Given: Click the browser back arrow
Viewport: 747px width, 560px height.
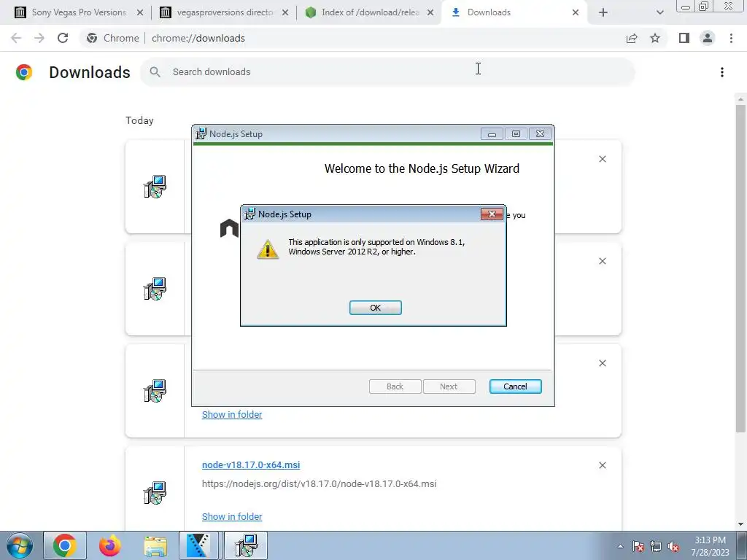Looking at the screenshot, I should coord(16,38).
